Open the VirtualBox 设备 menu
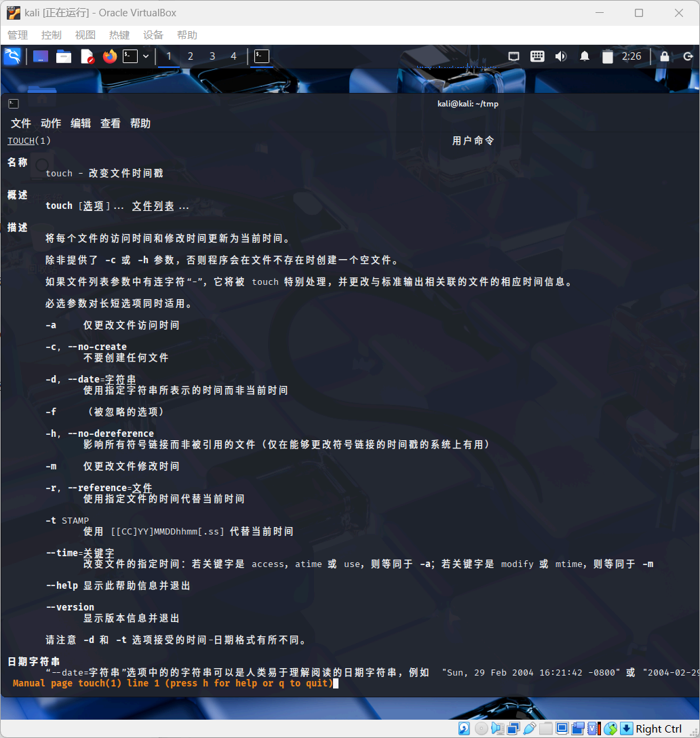 153,35
